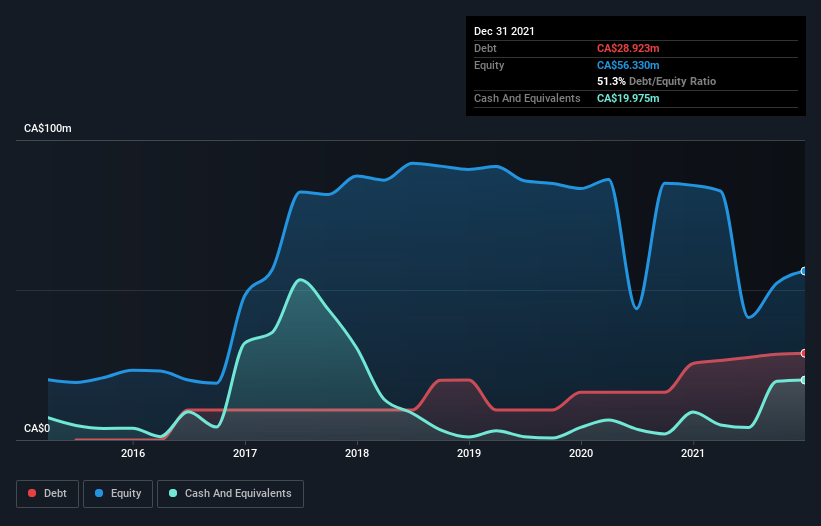The width and height of the screenshot is (821, 526).
Task: Select the 2018 label on the x-axis
Action: coord(357,453)
